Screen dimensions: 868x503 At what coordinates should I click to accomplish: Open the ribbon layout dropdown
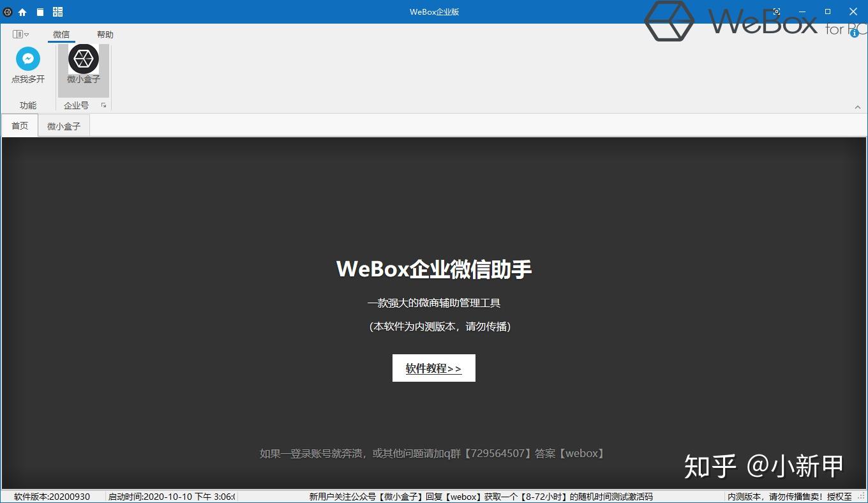(x=20, y=34)
